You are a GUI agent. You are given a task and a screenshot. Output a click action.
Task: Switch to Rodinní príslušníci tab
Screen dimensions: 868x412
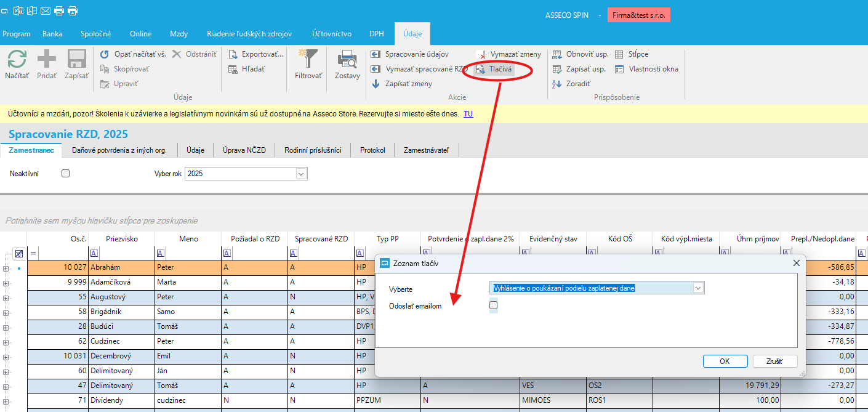pyautogui.click(x=313, y=150)
